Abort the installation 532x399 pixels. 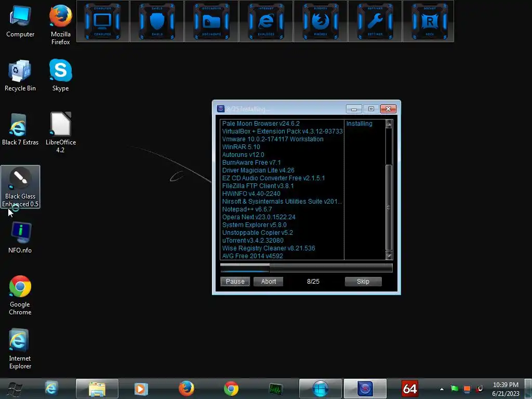269,282
